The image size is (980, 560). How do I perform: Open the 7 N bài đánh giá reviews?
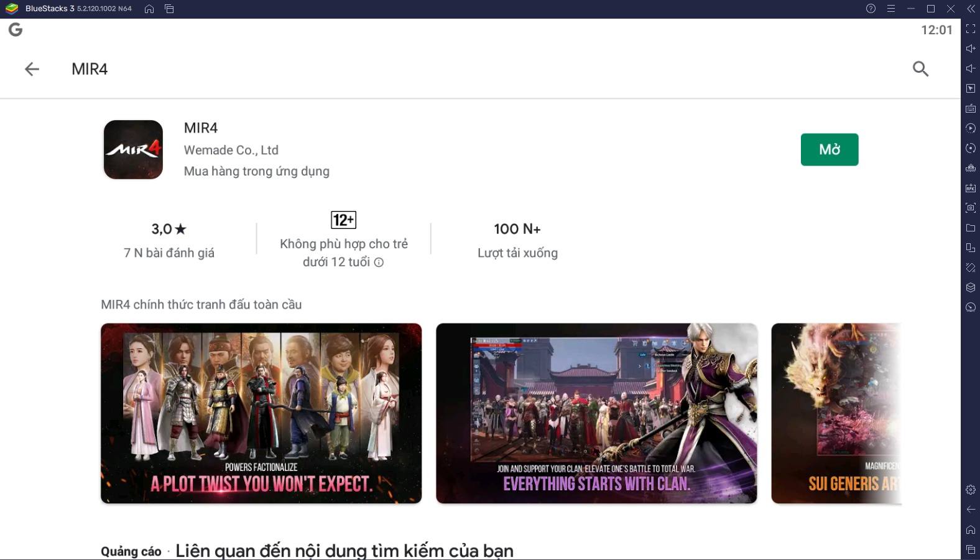[x=169, y=253]
